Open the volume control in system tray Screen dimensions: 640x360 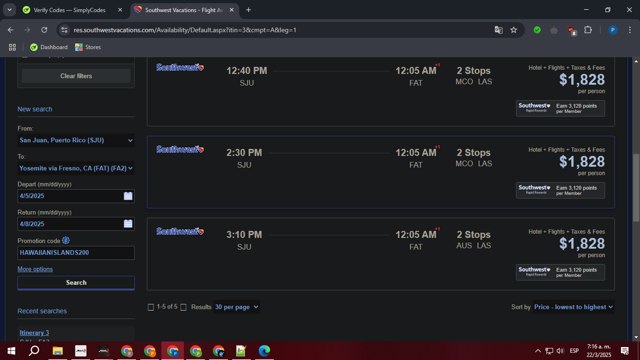[560, 351]
